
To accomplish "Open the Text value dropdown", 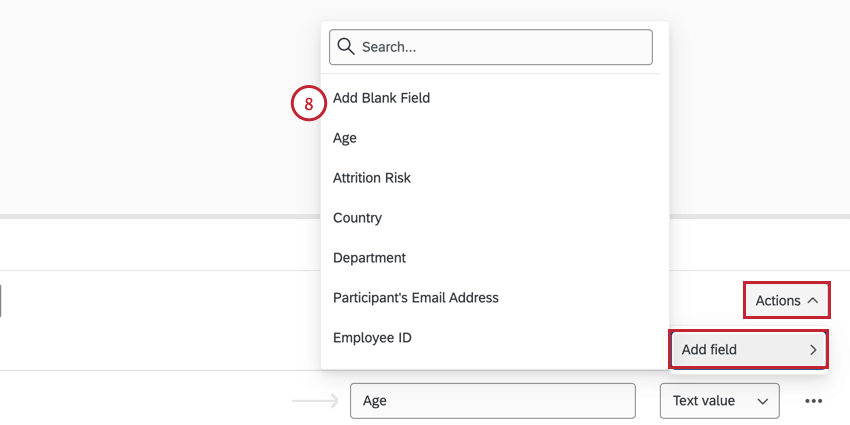I will pos(719,401).
